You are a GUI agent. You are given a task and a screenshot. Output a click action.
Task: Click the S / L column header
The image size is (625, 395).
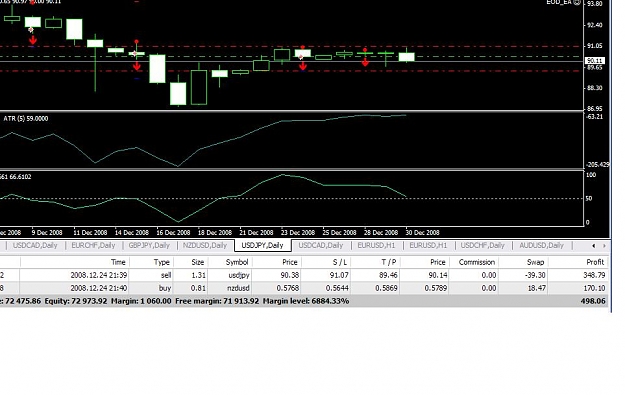tap(340, 262)
